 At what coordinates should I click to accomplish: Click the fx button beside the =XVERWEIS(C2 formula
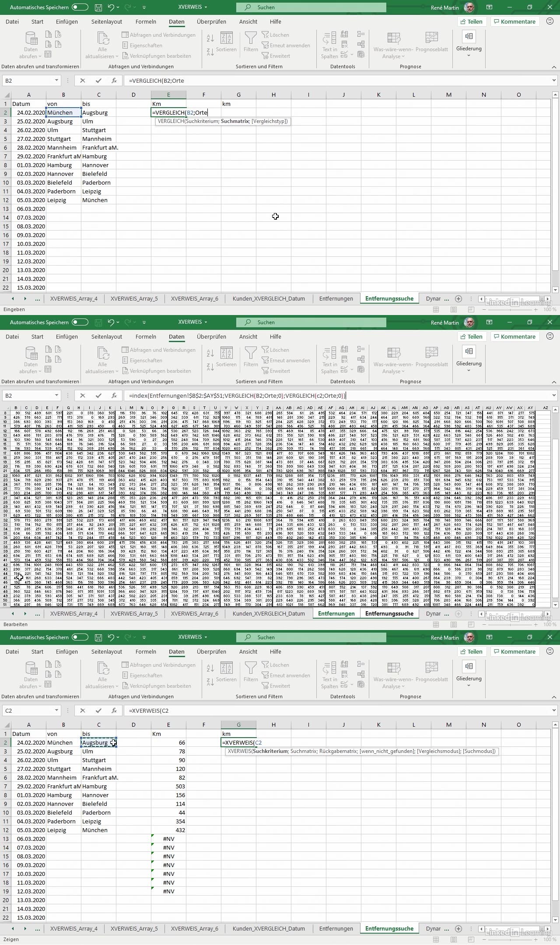click(x=114, y=710)
